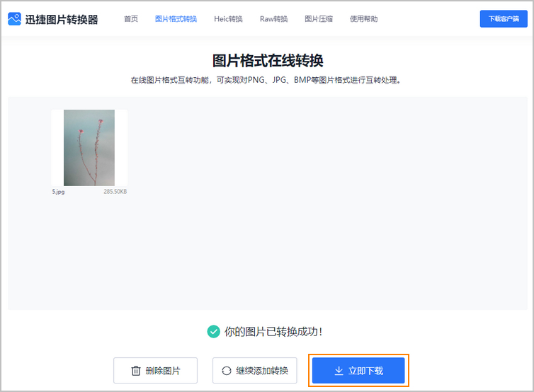Click the 图片格式在线转换 heading
Screen dimensions: 534x392
[268, 61]
